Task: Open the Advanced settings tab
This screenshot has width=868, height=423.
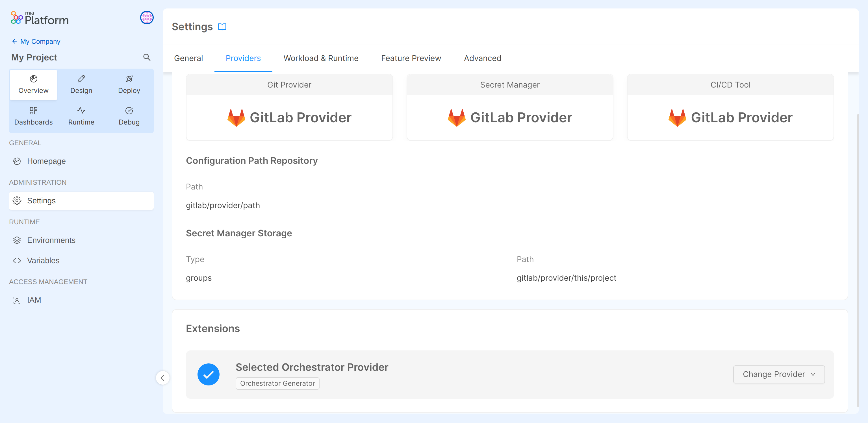Action: point(482,58)
